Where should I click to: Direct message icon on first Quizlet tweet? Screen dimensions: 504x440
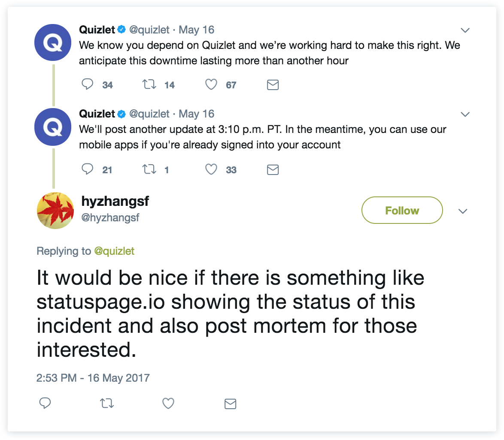[273, 85]
